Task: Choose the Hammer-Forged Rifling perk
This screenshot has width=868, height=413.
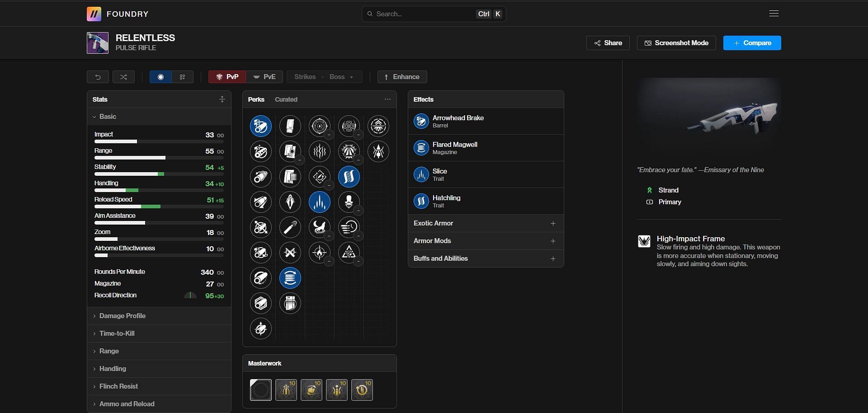Action: coord(261,278)
